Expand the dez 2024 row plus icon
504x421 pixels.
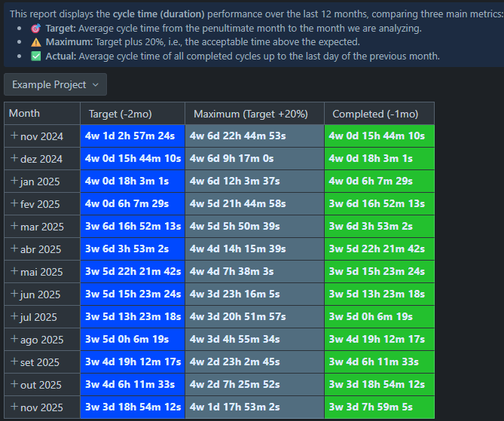(x=14, y=159)
